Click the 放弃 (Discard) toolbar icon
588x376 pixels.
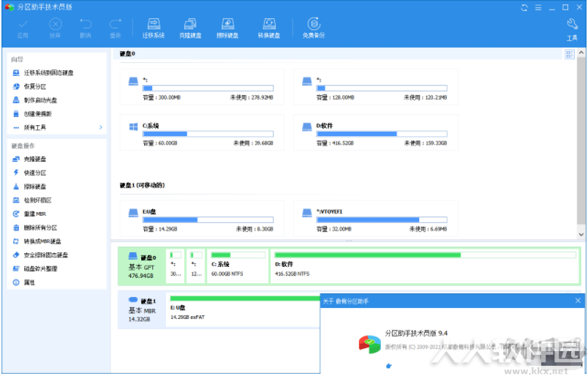(55, 29)
